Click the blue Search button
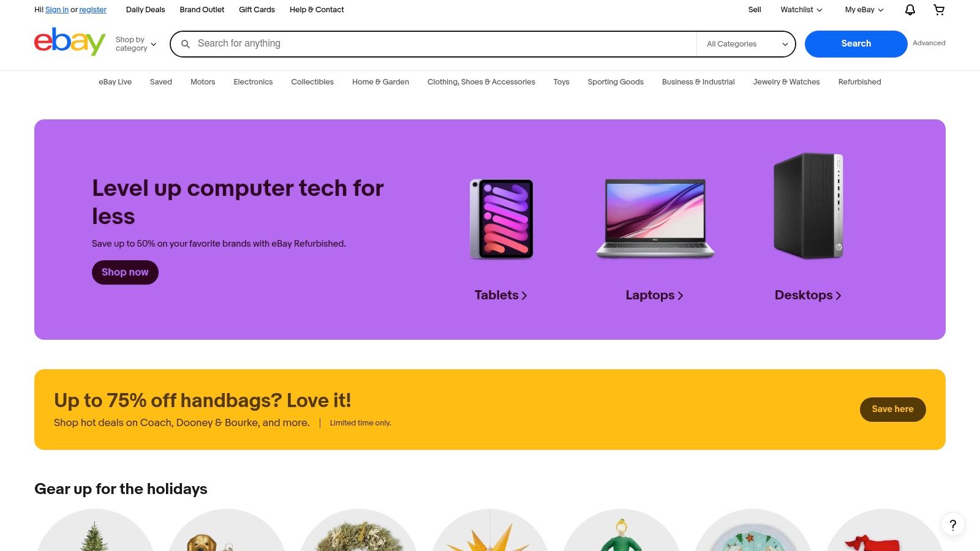This screenshot has width=980, height=551. [x=856, y=44]
